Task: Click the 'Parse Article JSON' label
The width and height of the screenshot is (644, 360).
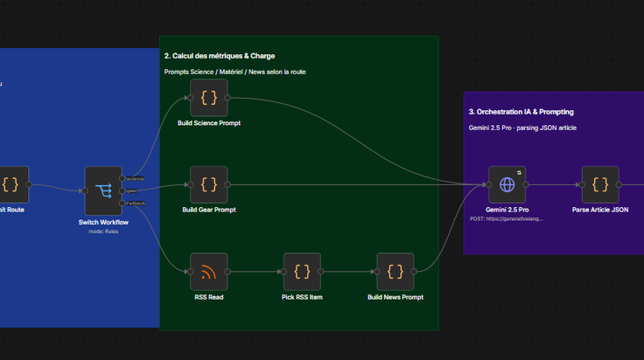Action: tap(600, 210)
